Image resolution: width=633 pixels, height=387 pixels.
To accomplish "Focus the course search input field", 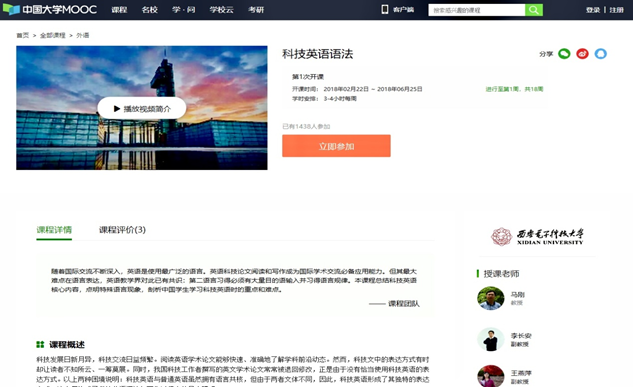I will pos(476,10).
